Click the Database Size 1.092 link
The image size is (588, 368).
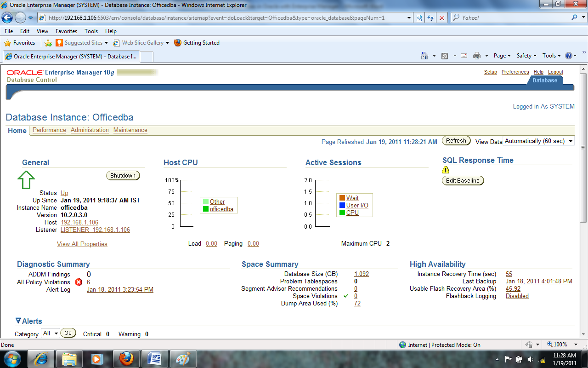point(362,274)
